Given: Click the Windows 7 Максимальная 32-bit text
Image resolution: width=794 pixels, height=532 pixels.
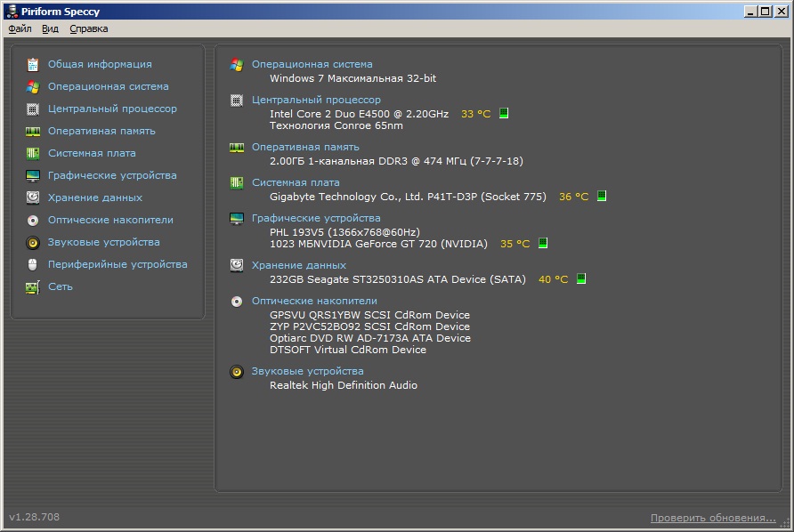Looking at the screenshot, I should tap(353, 78).
